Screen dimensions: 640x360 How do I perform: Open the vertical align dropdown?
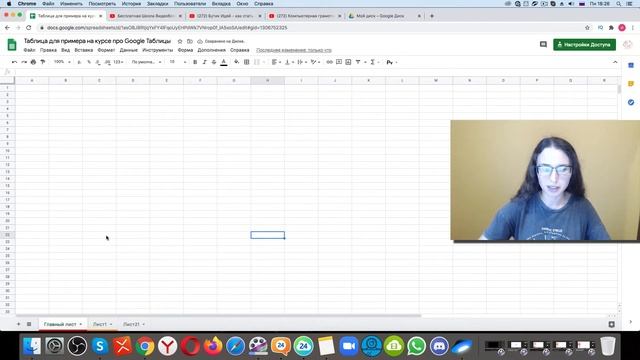pos(289,62)
